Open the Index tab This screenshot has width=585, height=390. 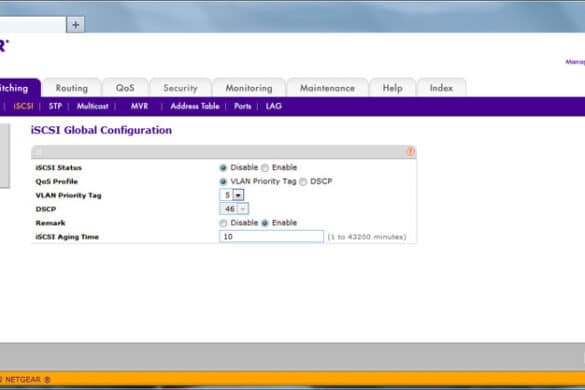[441, 88]
